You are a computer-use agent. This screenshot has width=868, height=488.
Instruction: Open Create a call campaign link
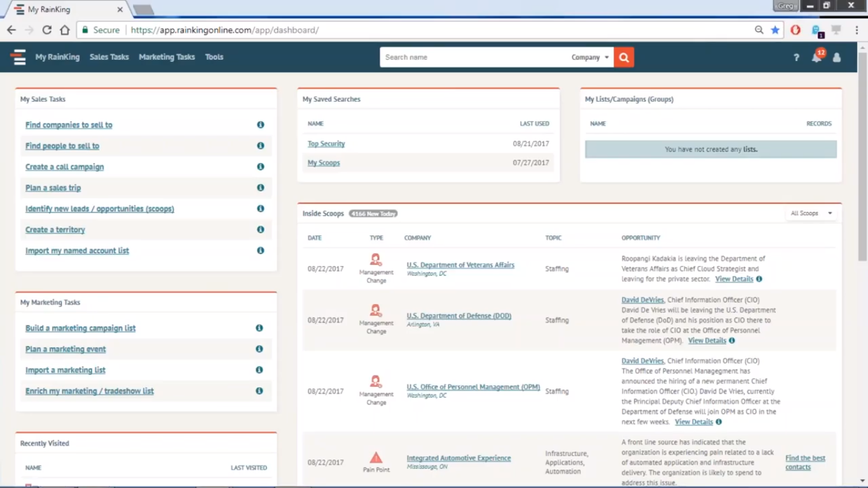point(64,167)
